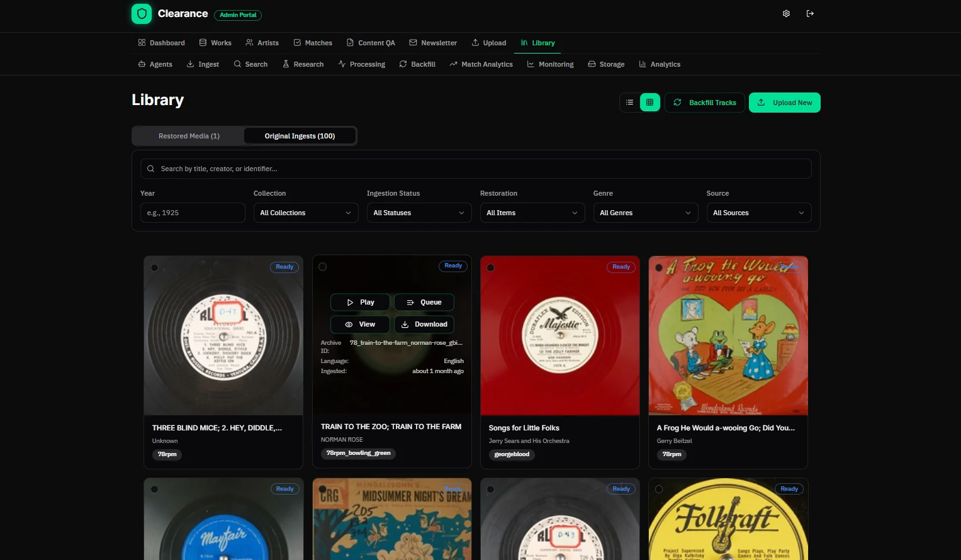The width and height of the screenshot is (961, 560).
Task: Check the Frog He Would a-wooing Go card
Action: point(659,267)
